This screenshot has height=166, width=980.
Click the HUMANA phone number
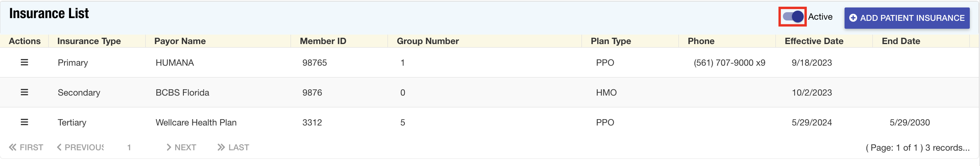point(729,63)
